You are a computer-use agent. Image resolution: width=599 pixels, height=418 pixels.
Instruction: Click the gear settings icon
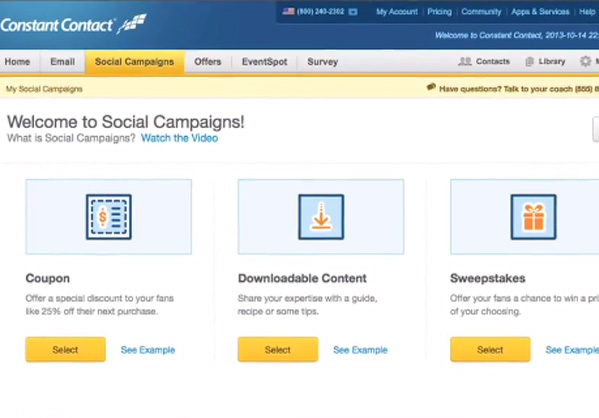[585, 61]
